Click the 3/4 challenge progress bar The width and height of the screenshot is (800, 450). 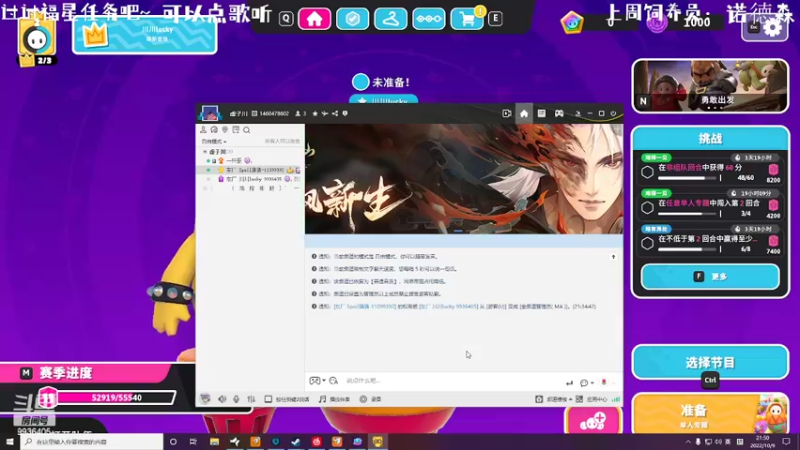click(688, 214)
